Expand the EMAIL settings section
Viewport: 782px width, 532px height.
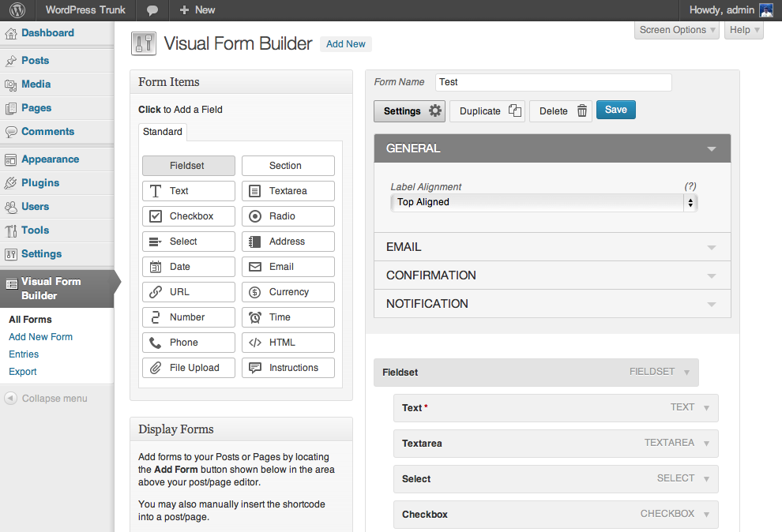pyautogui.click(x=552, y=247)
